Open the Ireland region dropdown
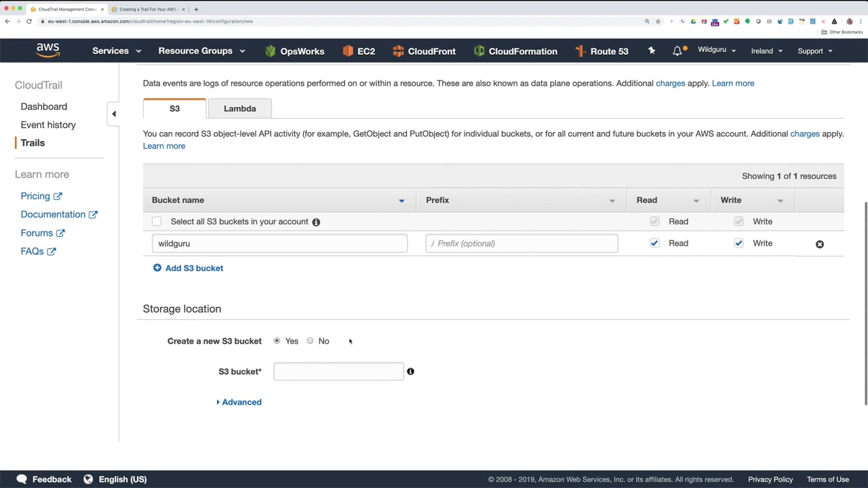Viewport: 868px width, 488px height. [767, 51]
